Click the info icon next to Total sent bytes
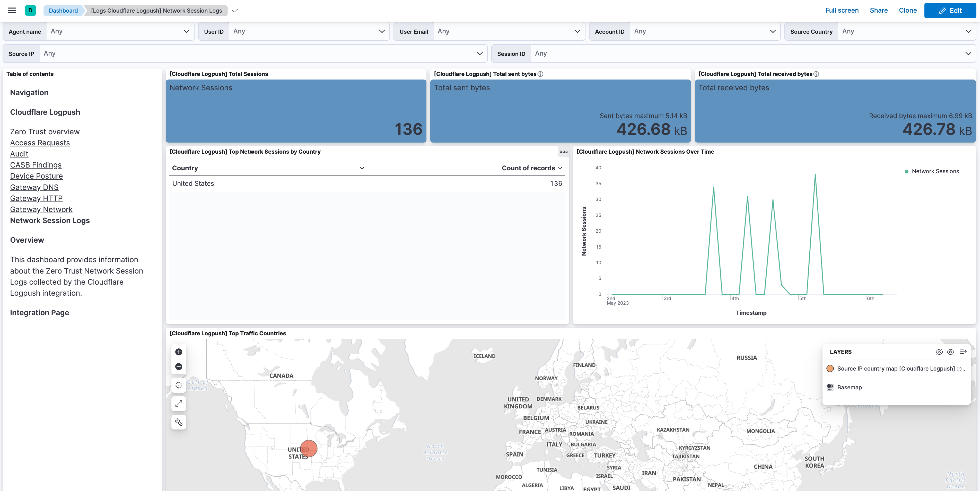The height and width of the screenshot is (491, 980). pos(540,74)
